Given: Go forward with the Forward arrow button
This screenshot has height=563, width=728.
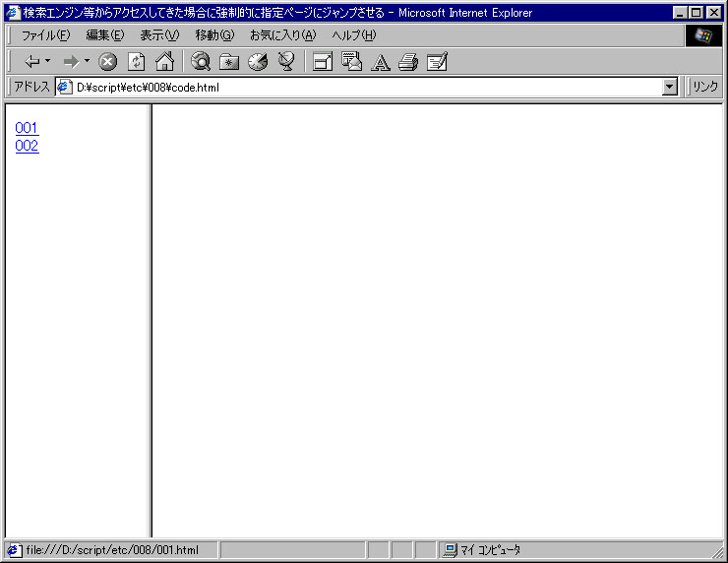Looking at the screenshot, I should coord(71,61).
